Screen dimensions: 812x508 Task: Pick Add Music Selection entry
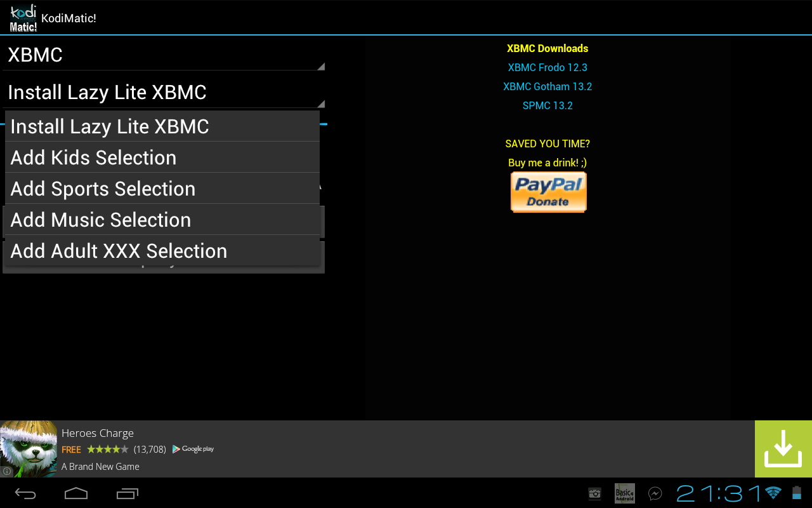click(162, 220)
